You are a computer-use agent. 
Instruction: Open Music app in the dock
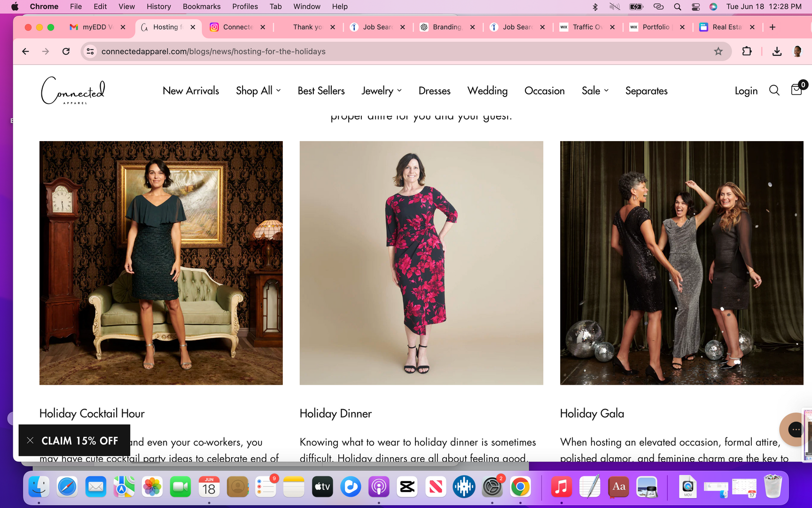click(562, 487)
